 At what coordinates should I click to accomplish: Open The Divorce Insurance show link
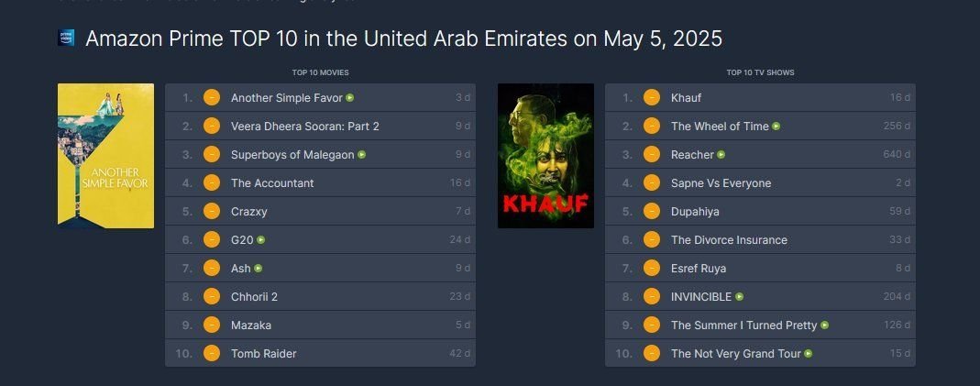click(729, 240)
